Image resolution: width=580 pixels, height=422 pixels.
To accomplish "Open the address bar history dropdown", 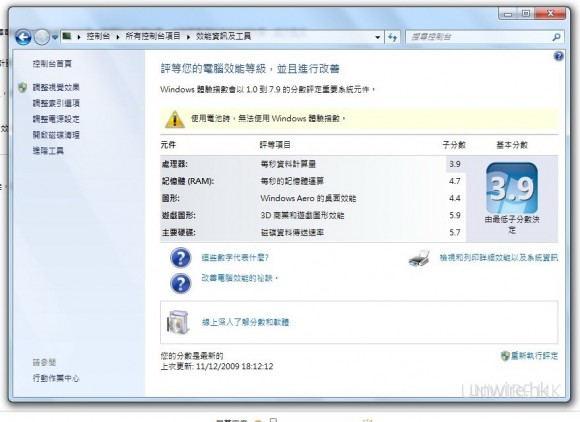I will pyautogui.click(x=377, y=37).
